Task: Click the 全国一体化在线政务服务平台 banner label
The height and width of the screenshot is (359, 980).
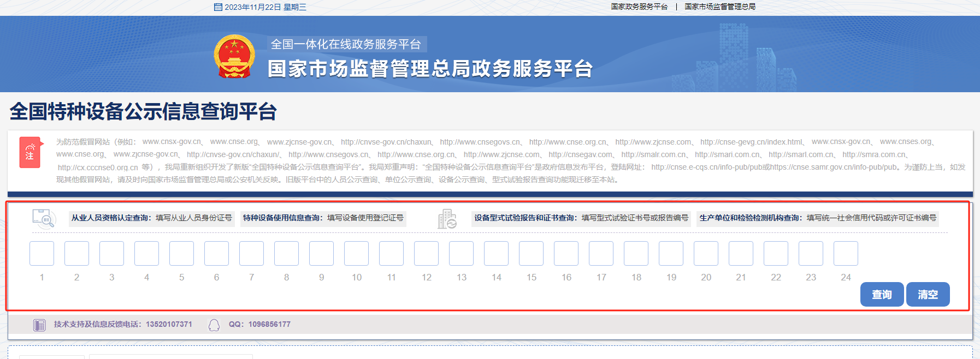Action: pyautogui.click(x=346, y=44)
